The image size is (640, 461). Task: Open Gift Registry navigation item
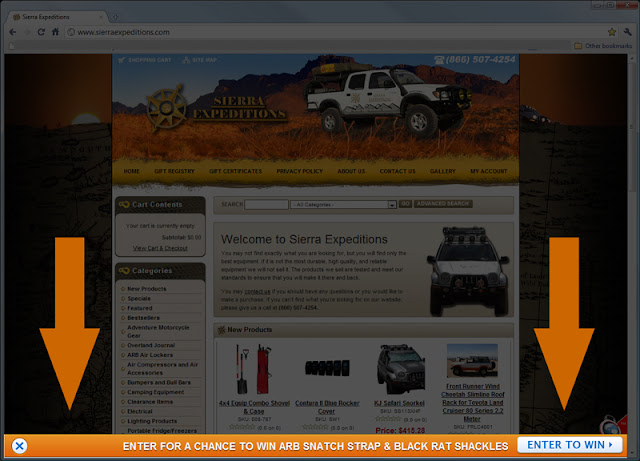[x=174, y=171]
